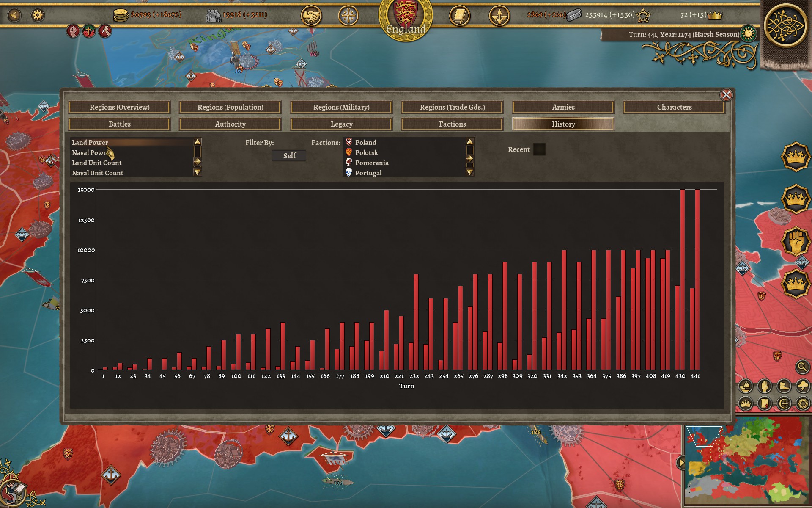Image resolution: width=812 pixels, height=508 pixels.
Task: Click the sun season icon beside the turn text
Action: coord(748,33)
